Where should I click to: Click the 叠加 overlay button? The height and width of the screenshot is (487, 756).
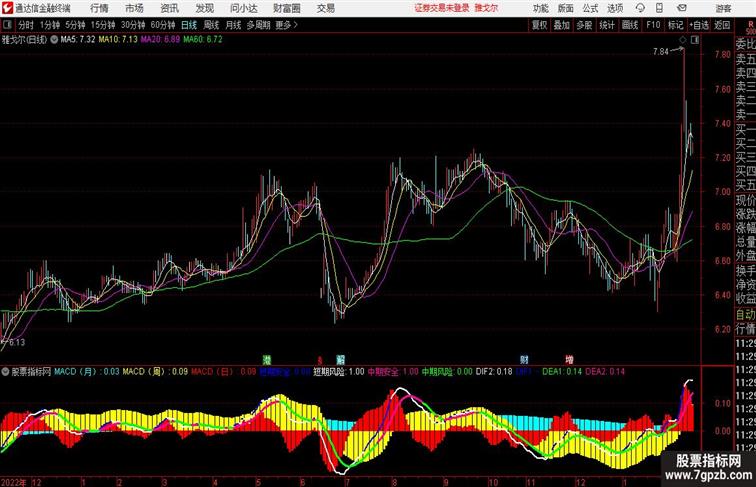562,25
